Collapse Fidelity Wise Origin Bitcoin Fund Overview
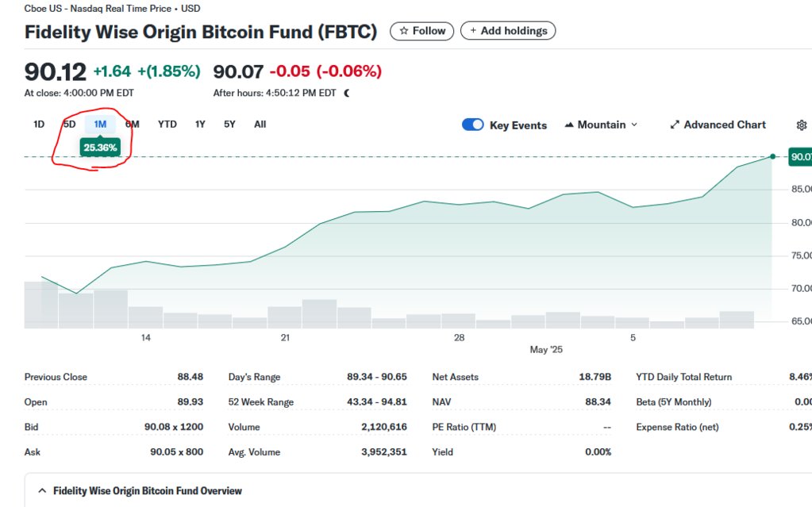This screenshot has height=507, width=812. point(42,490)
